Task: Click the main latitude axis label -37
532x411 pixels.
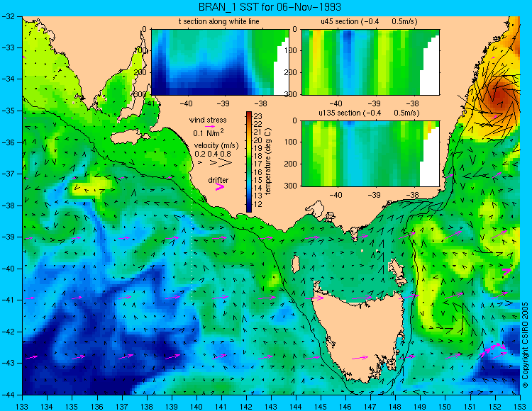Action: 8,174
